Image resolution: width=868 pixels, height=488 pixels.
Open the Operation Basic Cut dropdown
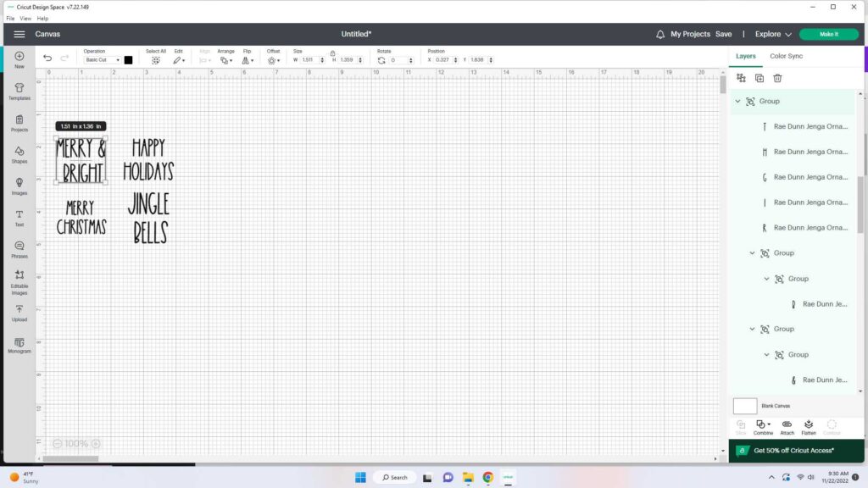tap(103, 60)
